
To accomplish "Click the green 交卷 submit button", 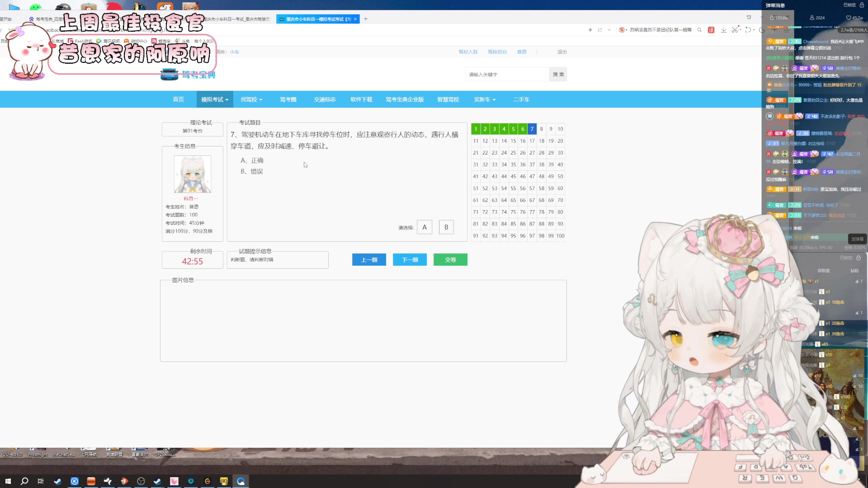I will [x=450, y=260].
